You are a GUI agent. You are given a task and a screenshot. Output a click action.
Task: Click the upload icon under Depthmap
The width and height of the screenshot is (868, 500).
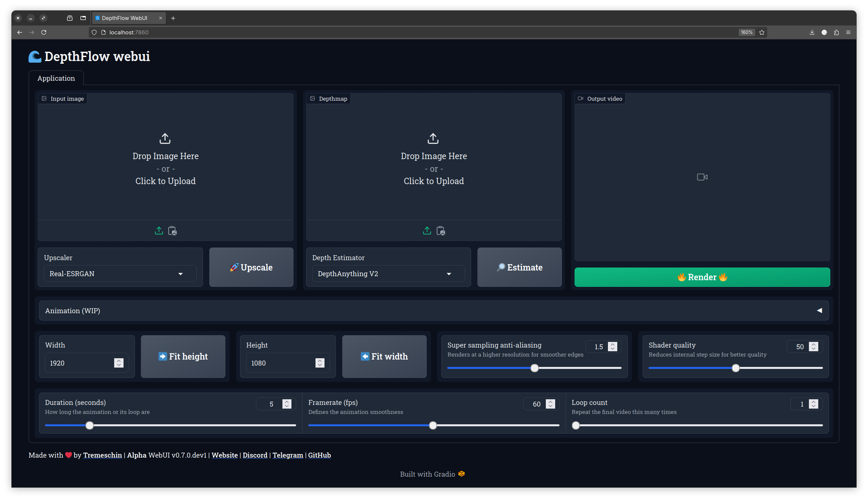pyautogui.click(x=427, y=230)
